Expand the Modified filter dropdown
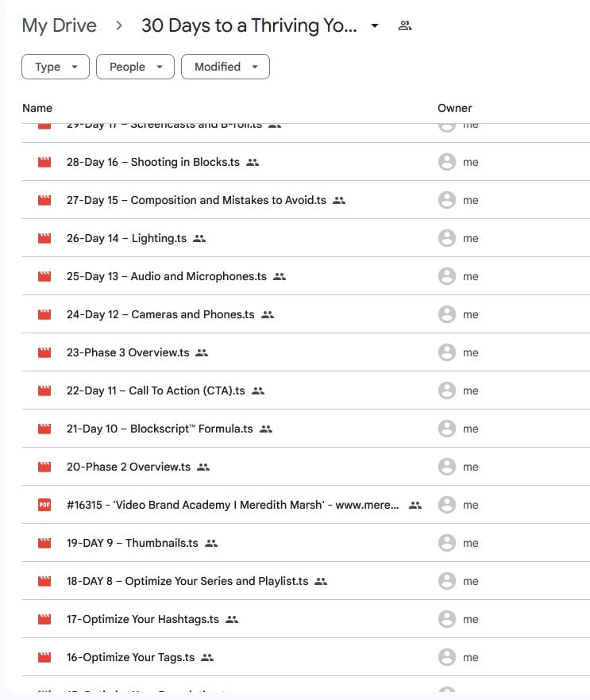 [x=225, y=67]
